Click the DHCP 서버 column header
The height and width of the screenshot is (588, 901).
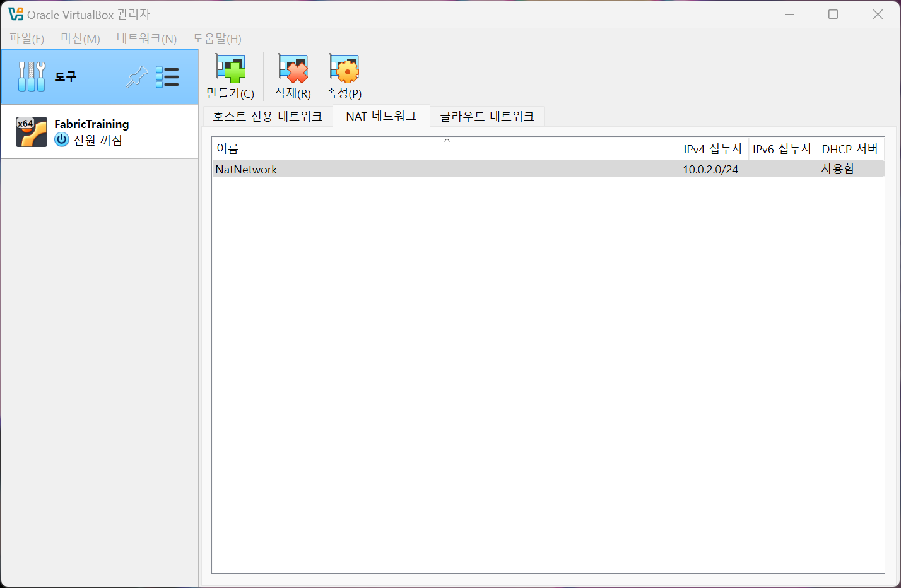[850, 149]
